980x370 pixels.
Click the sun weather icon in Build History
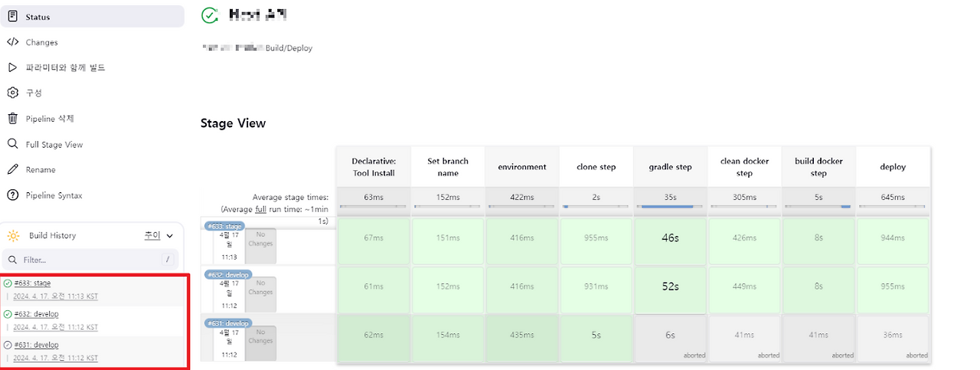tap(13, 236)
